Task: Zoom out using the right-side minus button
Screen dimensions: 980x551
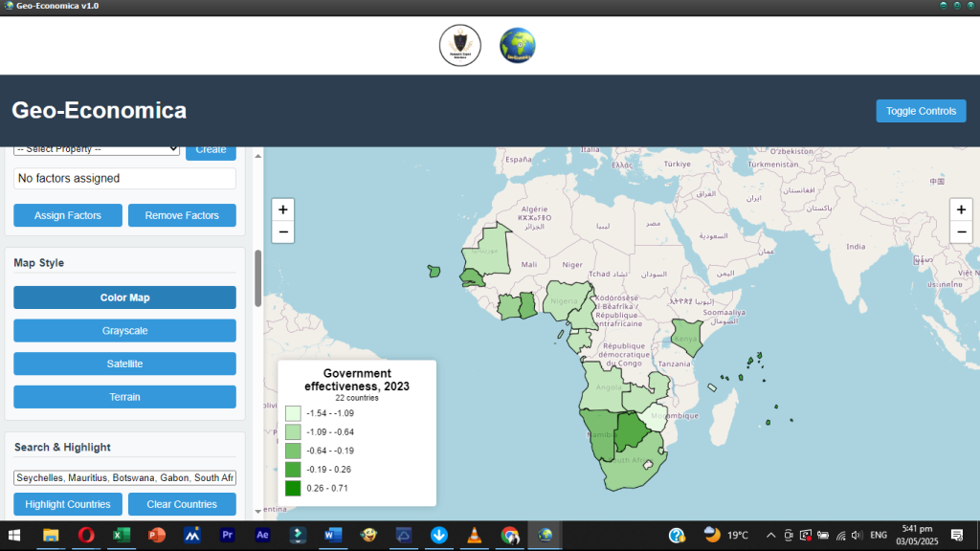Action: [960, 231]
